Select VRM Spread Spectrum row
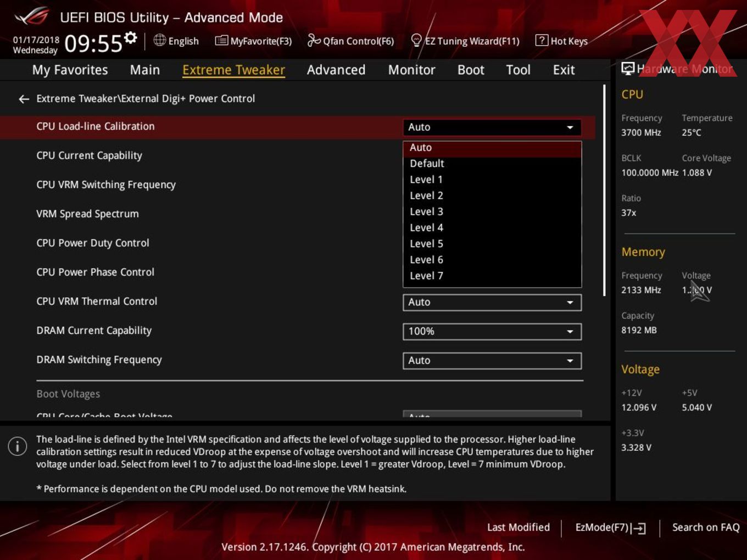Image resolution: width=747 pixels, height=560 pixels. tap(87, 214)
